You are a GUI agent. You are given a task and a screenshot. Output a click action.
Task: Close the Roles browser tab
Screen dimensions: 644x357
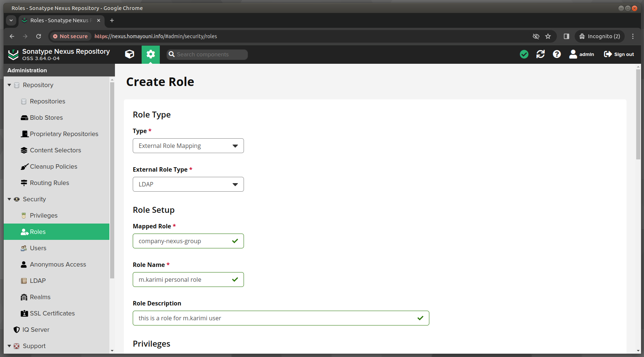coord(99,20)
